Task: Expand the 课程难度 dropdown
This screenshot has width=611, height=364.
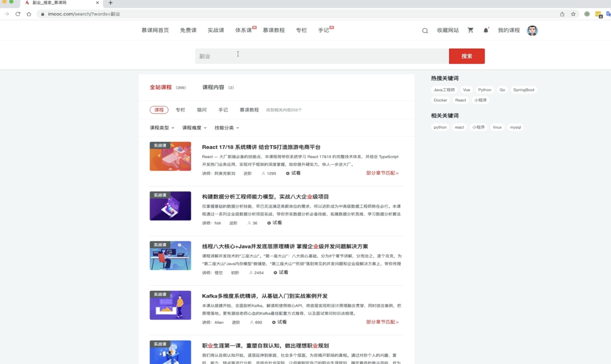Action: pyautogui.click(x=194, y=127)
